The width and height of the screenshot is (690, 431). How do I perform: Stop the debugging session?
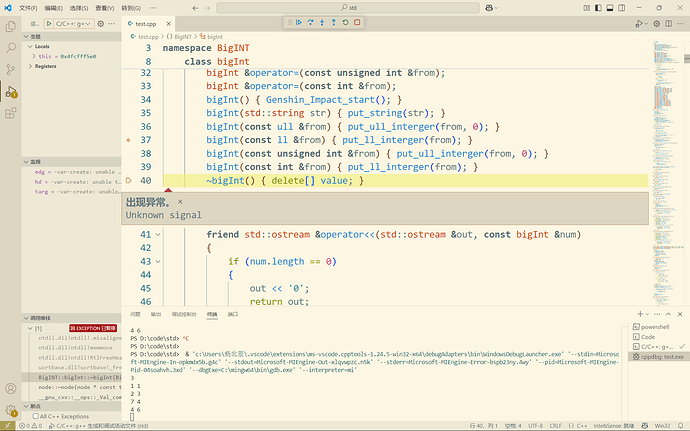coord(357,22)
